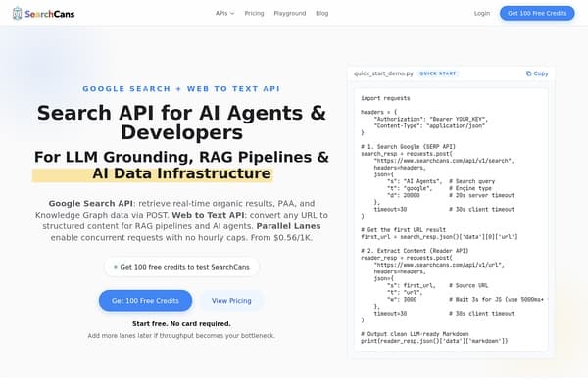588x392 pixels.
Task: Click the print(reader_resp.json() code line
Action: click(x=434, y=341)
